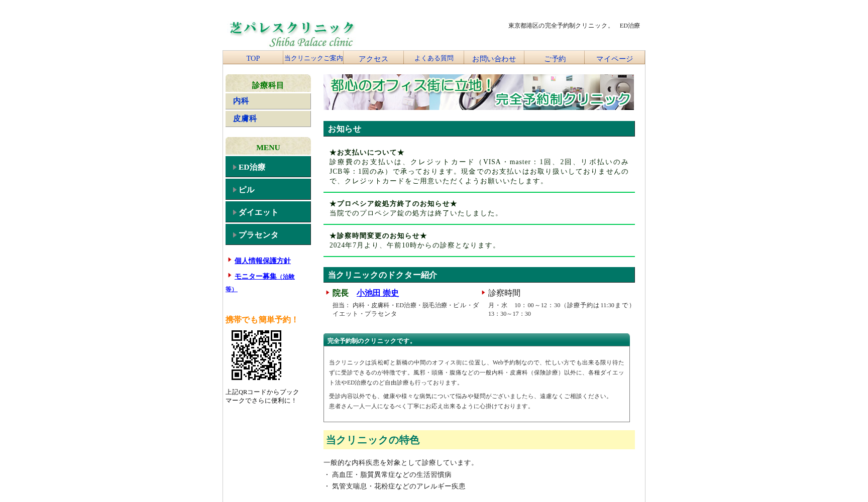Viewport: 868px width, 502px height.
Task: Click the arrow icon beside ダイエット
Action: (x=235, y=212)
